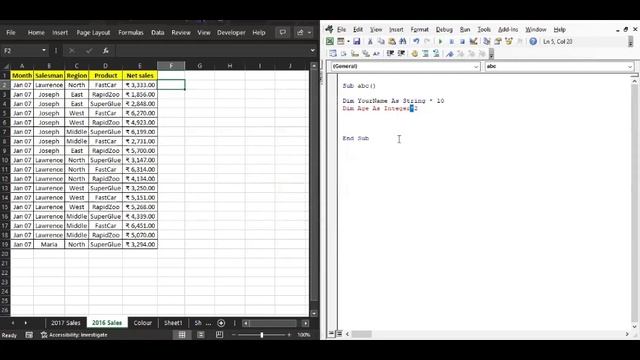This screenshot has height=360, width=640.
Task: Click next sheet navigation arrow
Action: [26, 323]
